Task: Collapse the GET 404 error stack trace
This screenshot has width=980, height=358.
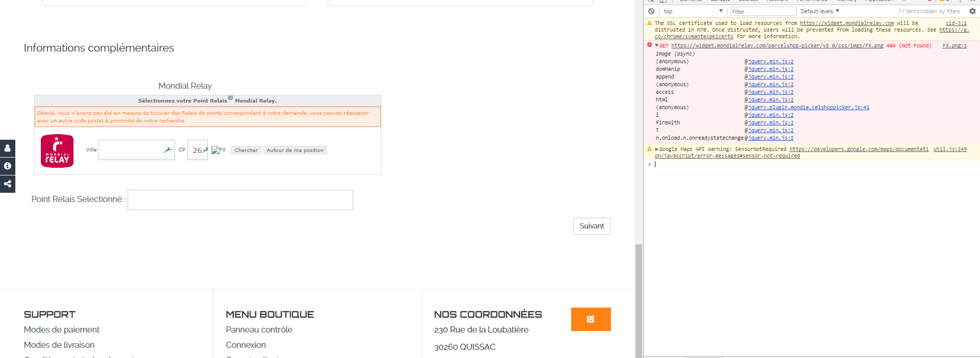Action: (656, 45)
